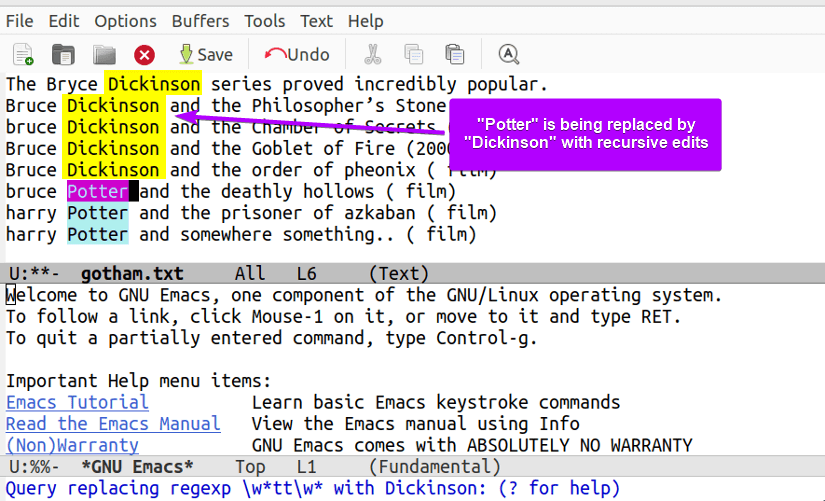Click 'All' position indicator in gotham.txt mode line
Viewport: 825px width, 501px height.
[249, 274]
